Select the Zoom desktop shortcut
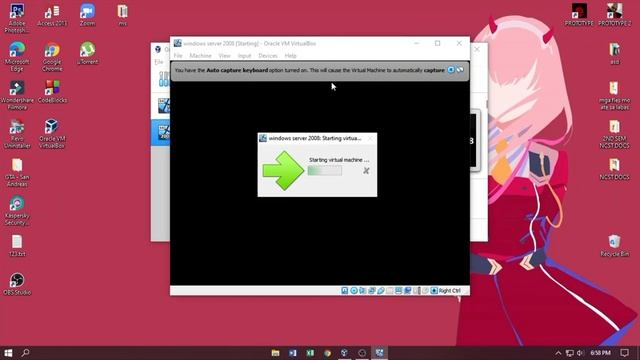Image resolution: width=640 pixels, height=360 pixels. (87, 16)
